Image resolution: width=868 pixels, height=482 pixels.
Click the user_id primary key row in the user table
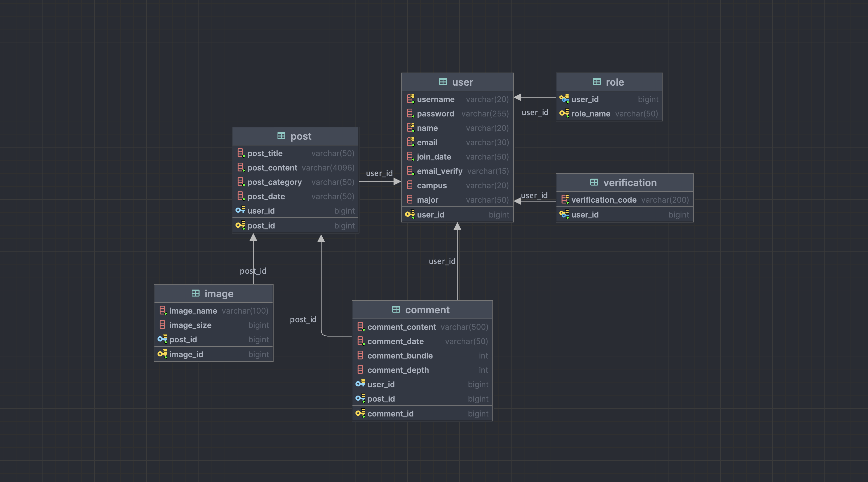click(430, 215)
